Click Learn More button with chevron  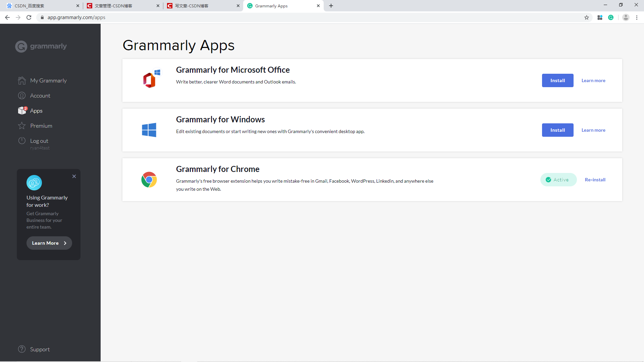point(49,243)
